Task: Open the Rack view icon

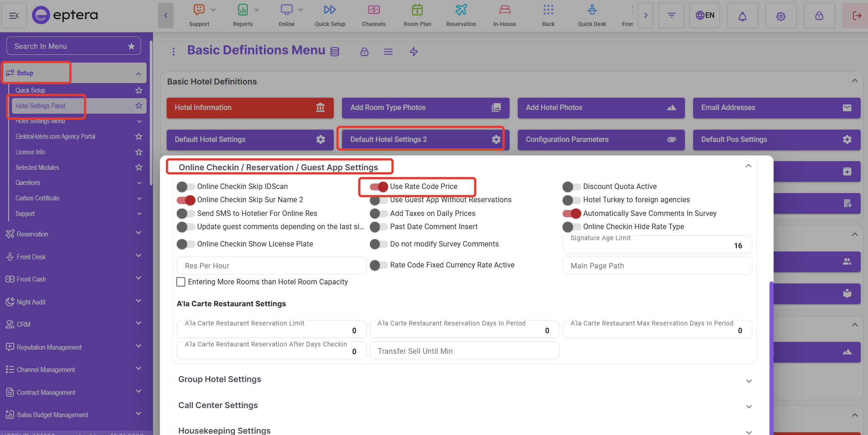Action: (x=548, y=15)
